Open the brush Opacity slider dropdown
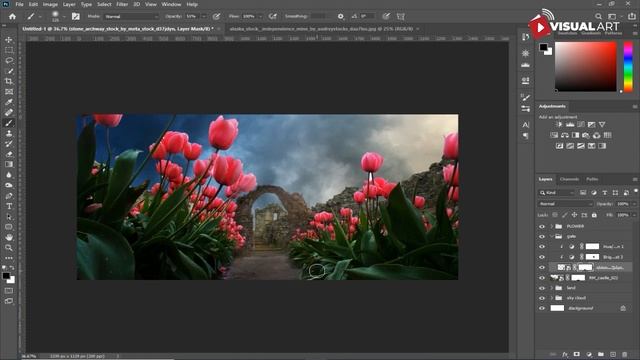This screenshot has width=640, height=360. pyautogui.click(x=203, y=16)
